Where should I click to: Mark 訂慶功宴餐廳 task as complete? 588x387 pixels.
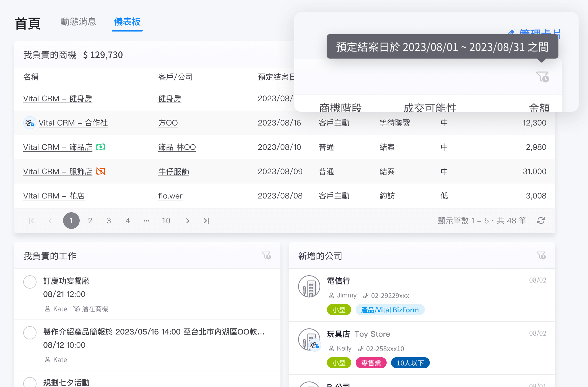pyautogui.click(x=30, y=282)
